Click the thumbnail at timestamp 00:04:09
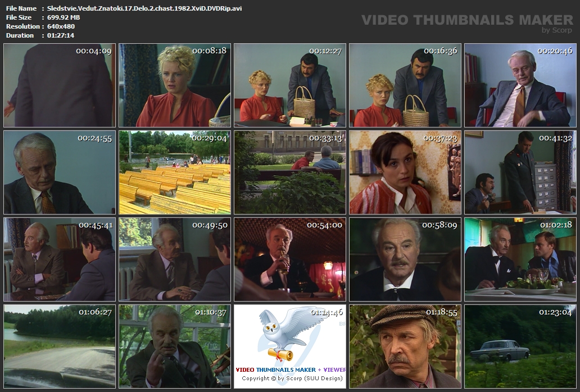 coord(59,85)
